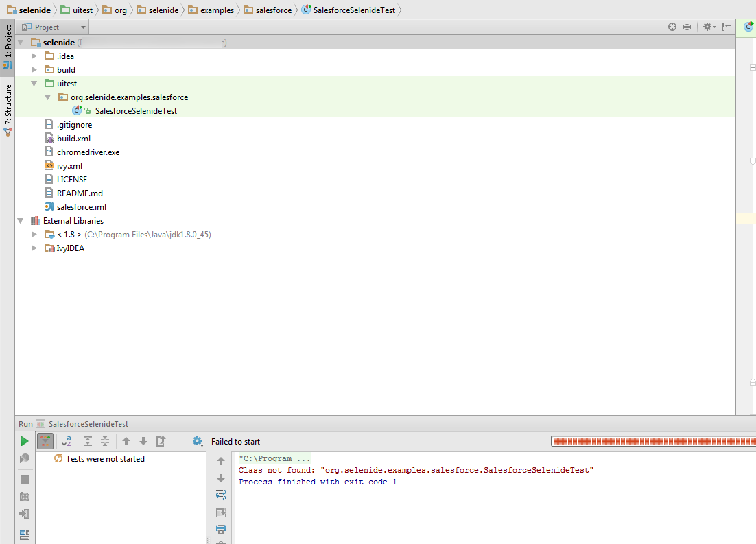Select SalesforceSelenideTest in project tree
This screenshot has height=544, width=756.
[x=136, y=111]
